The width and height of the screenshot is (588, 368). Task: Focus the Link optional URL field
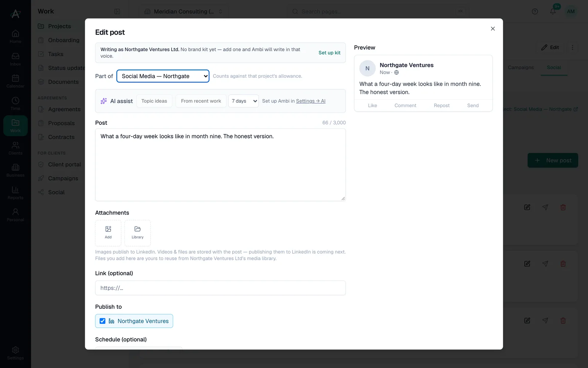tap(220, 288)
